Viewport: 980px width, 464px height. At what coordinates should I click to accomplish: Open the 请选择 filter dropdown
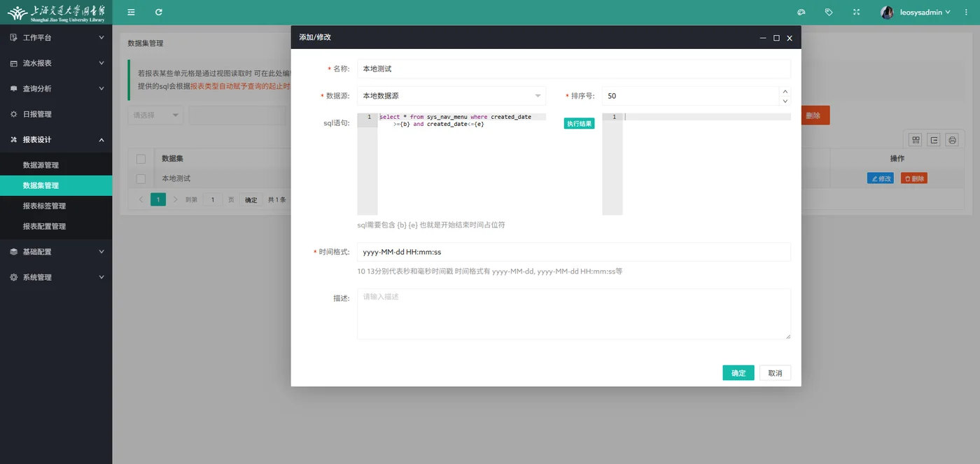pos(155,115)
